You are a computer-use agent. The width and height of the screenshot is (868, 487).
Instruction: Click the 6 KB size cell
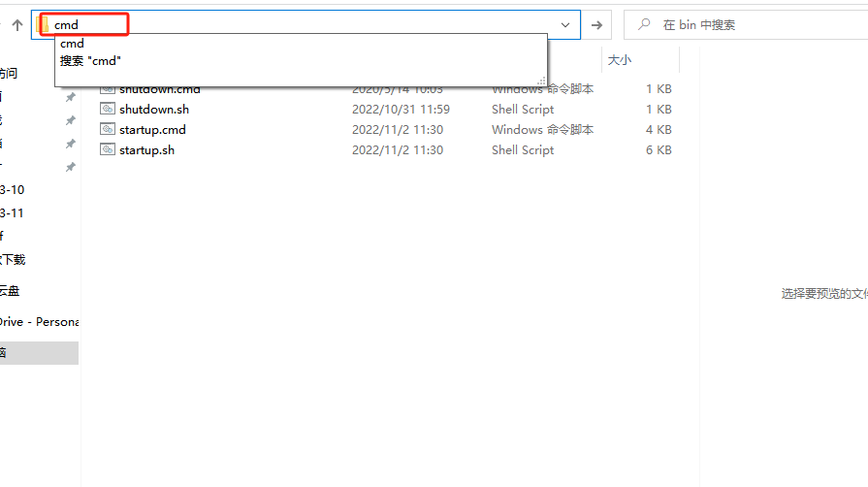[x=659, y=150]
